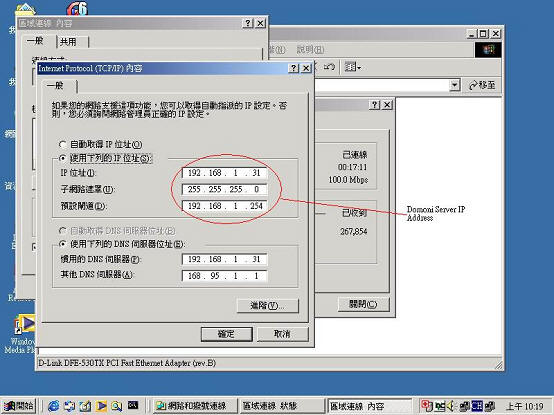Select 自動取得 IP 位址 radio button
Image resolution: width=554 pixels, height=415 pixels.
(63, 144)
